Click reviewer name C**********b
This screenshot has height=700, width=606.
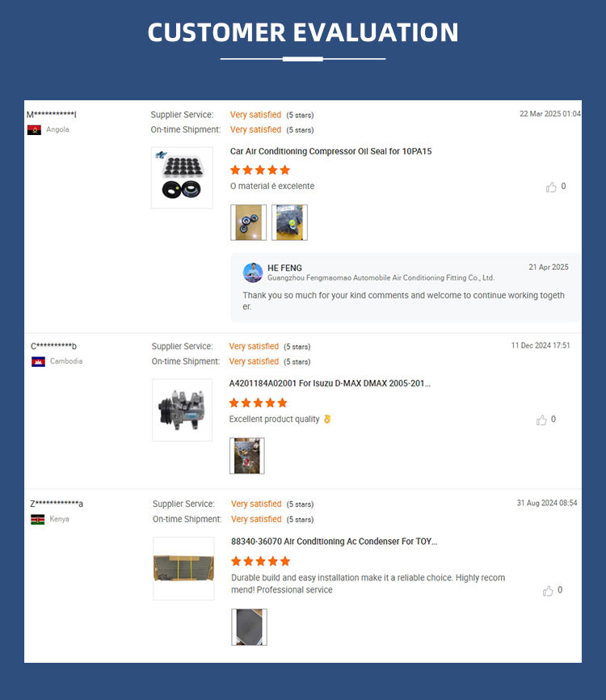pyautogui.click(x=53, y=347)
